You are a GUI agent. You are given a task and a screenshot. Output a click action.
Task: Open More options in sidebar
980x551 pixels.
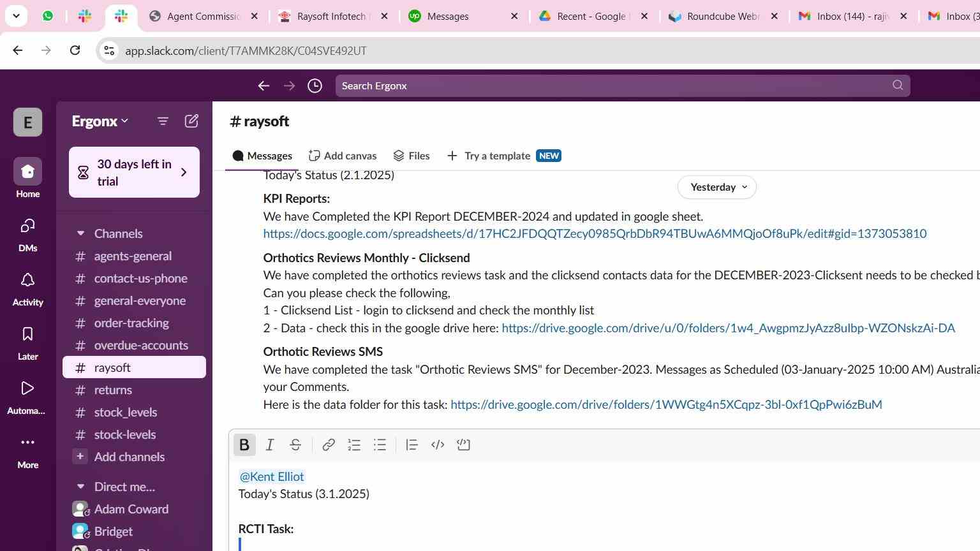pos(27,452)
